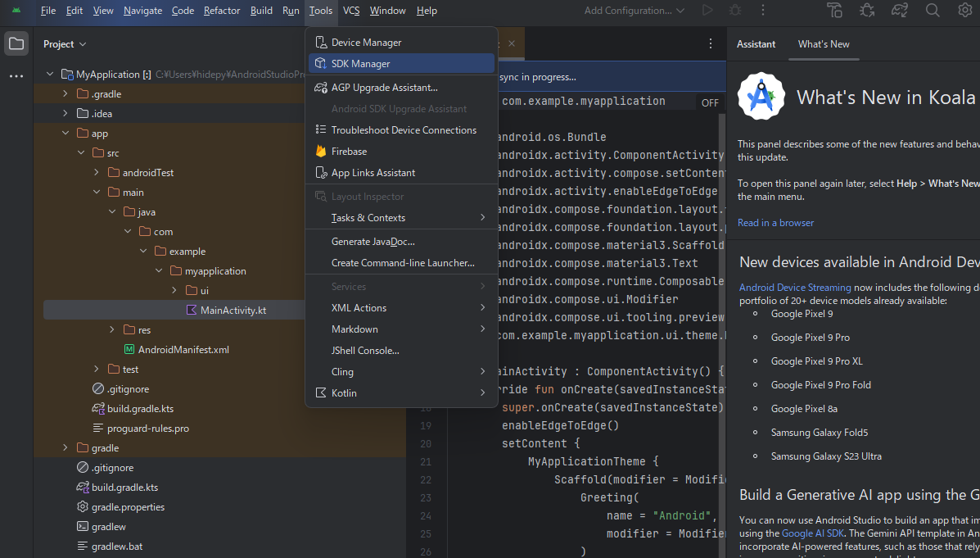Select Generate JavaDoc menu entry
This screenshot has width=980, height=558.
tap(401, 242)
